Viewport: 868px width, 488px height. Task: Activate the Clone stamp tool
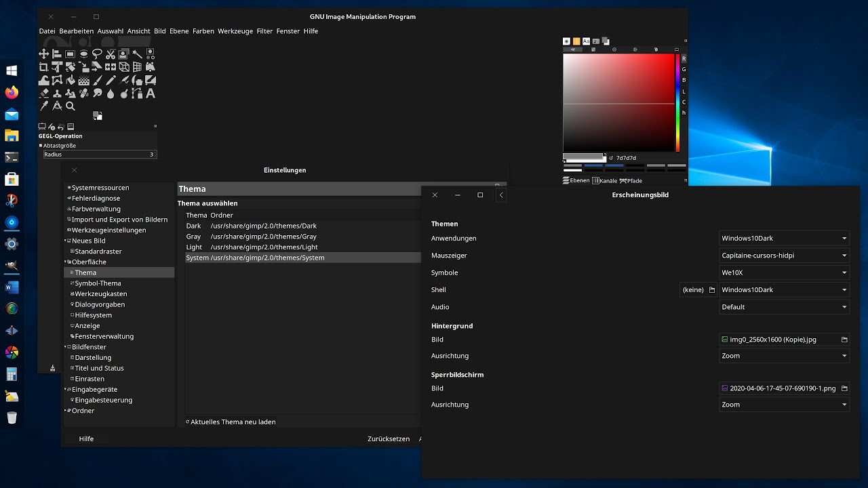point(57,94)
